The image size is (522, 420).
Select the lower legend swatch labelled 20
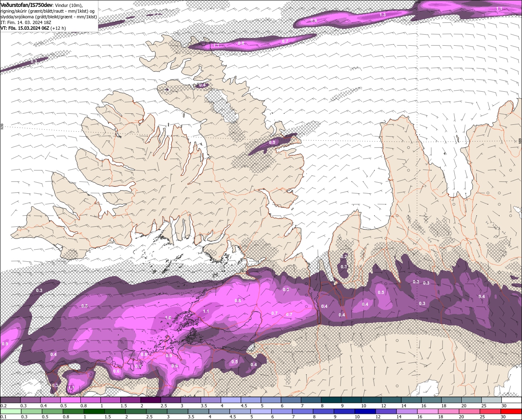[469, 411]
